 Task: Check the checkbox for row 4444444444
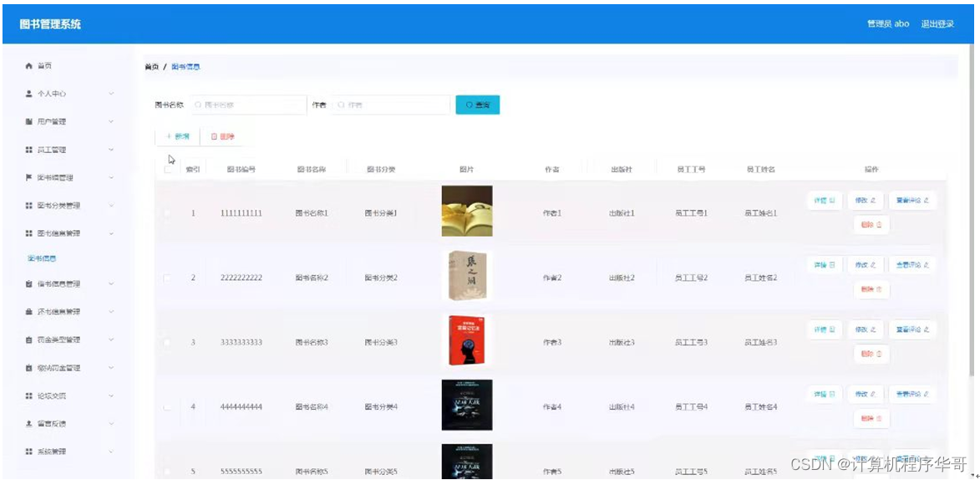point(167,406)
